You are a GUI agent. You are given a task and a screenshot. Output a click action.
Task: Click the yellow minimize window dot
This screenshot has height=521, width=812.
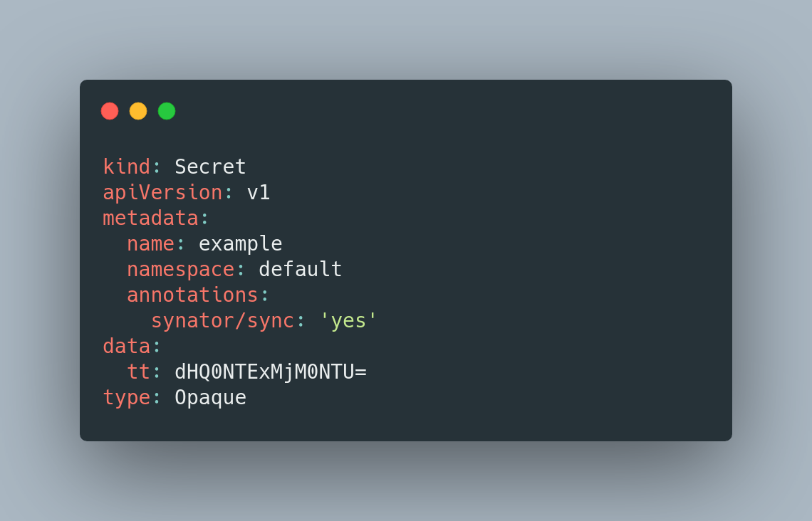(138, 111)
